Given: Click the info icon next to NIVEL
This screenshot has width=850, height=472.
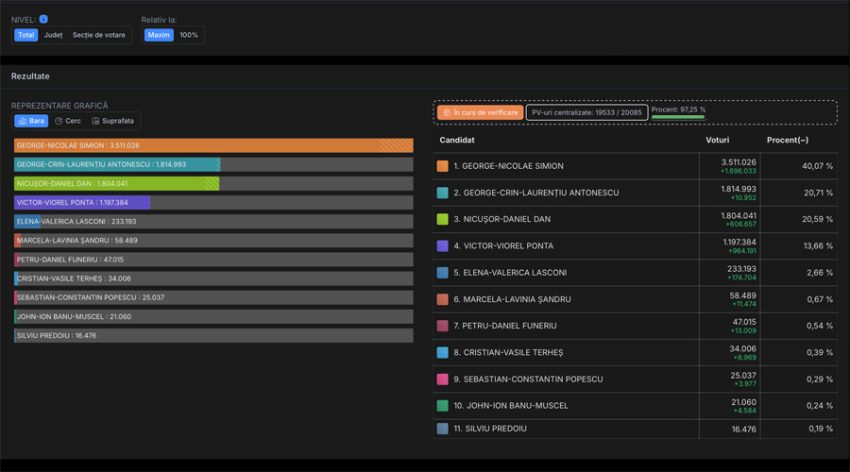Looking at the screenshot, I should 43,19.
